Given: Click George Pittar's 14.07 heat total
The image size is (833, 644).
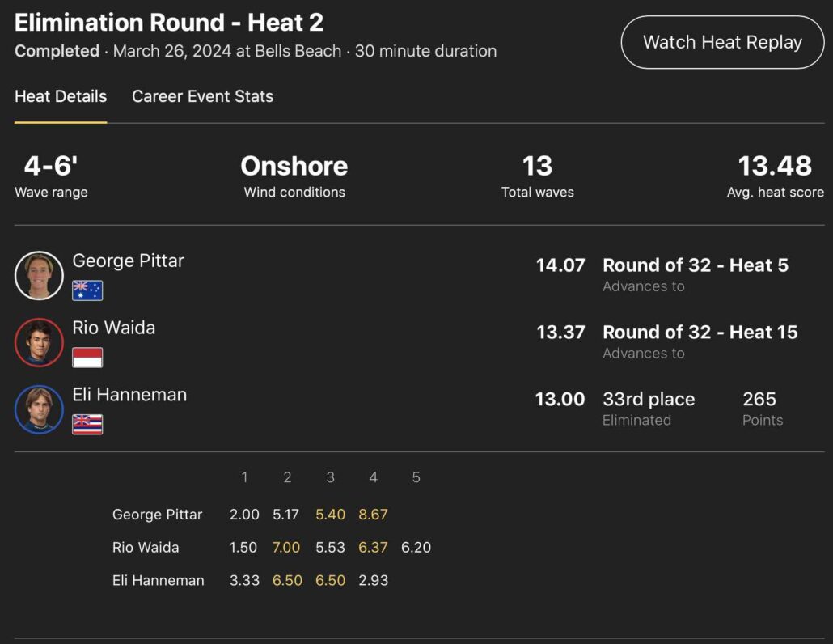Looking at the screenshot, I should tap(560, 265).
